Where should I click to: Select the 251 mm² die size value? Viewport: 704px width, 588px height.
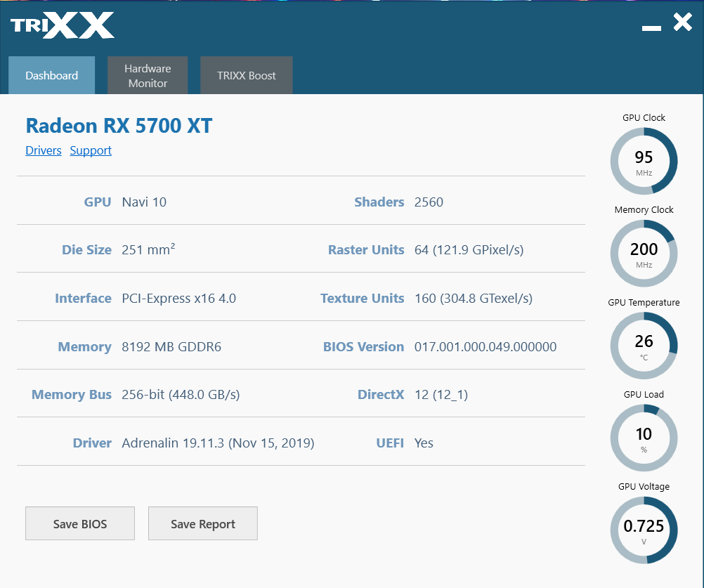pos(148,249)
